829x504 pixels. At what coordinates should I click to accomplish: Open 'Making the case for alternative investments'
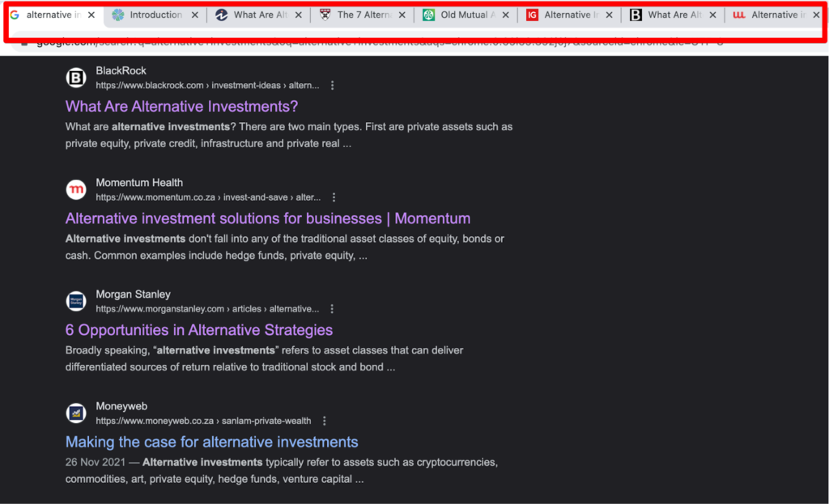[211, 442]
